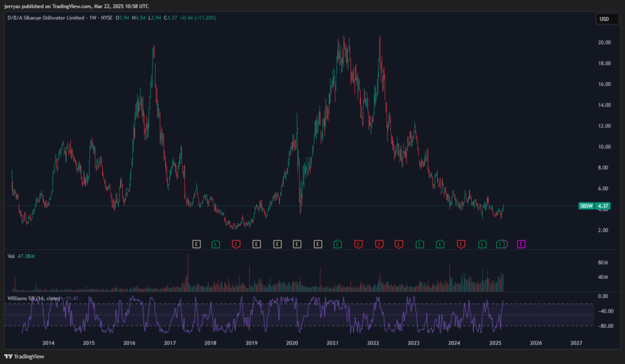Viewport: 625px width, 364px height.
Task: Open the rightmost red earnings marker
Action: (x=460, y=244)
